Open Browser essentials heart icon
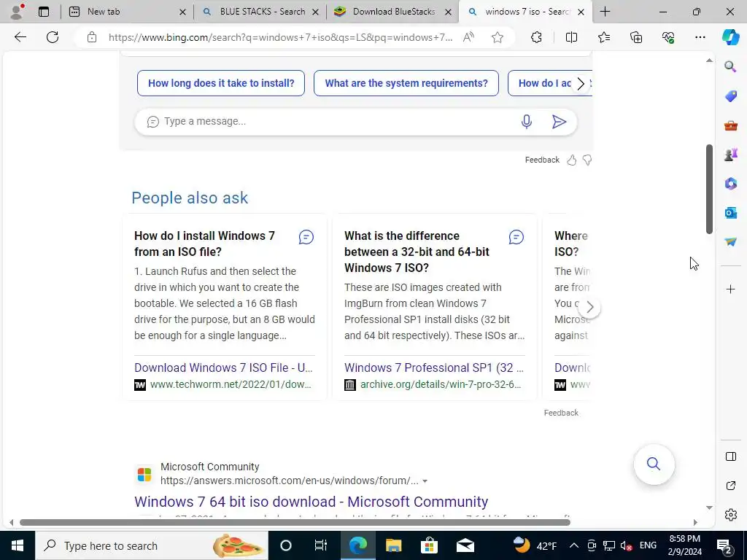The image size is (747, 560). point(668,37)
